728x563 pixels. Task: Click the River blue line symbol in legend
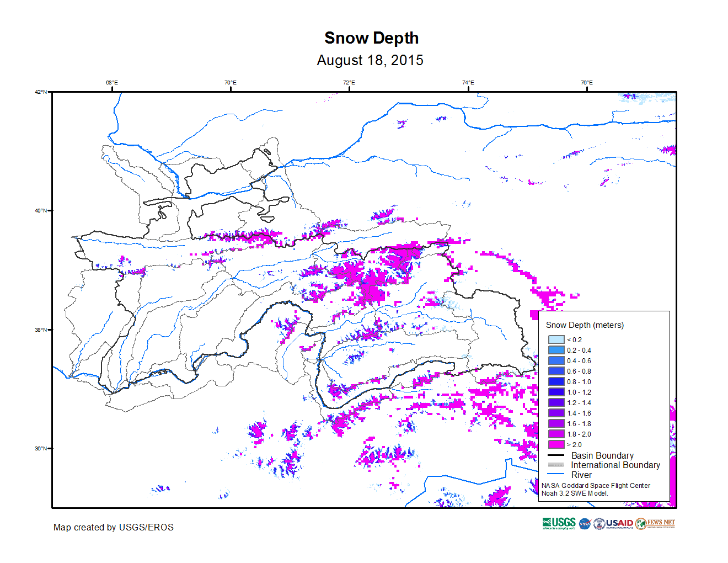click(x=556, y=475)
